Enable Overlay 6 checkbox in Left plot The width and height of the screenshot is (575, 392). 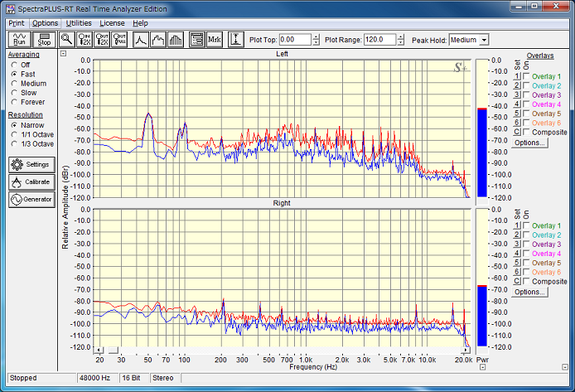526,123
